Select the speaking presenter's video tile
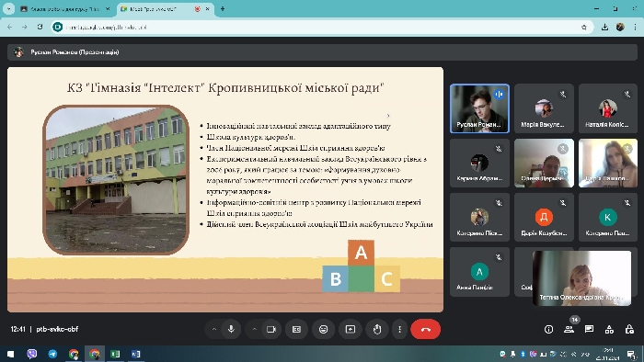This screenshot has height=362, width=644. 479,108
